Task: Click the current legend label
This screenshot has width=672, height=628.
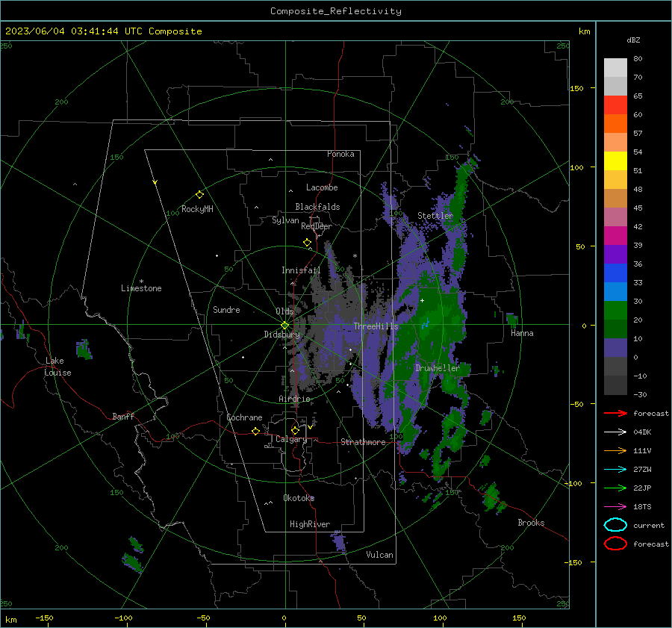Action: click(649, 526)
